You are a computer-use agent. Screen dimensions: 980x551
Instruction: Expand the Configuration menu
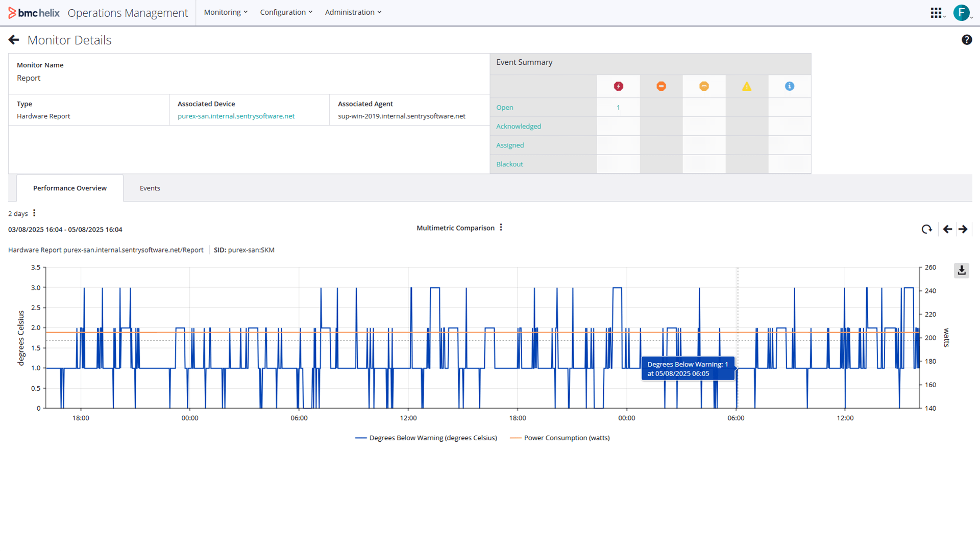286,12
